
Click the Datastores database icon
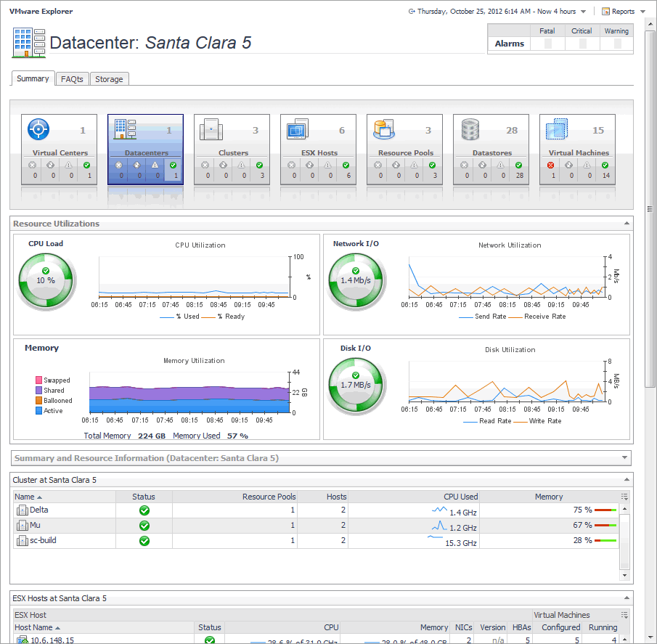(470, 129)
